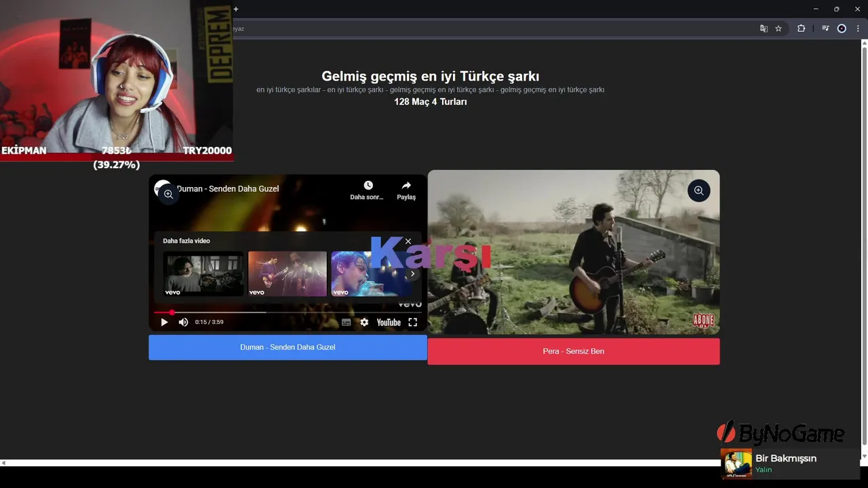
Task: Click the Yalın artist name
Action: click(x=764, y=470)
